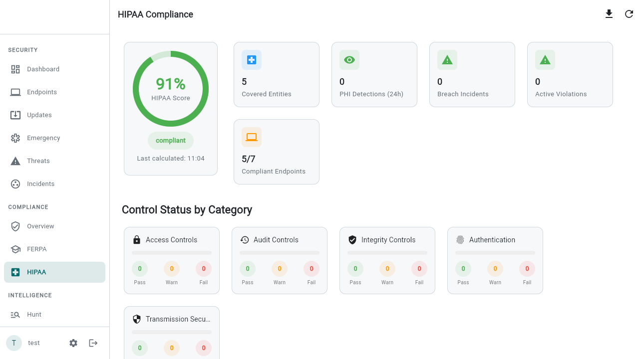Click the progress bar on Integrity Controls card
The image size is (644, 359).
[x=387, y=252]
